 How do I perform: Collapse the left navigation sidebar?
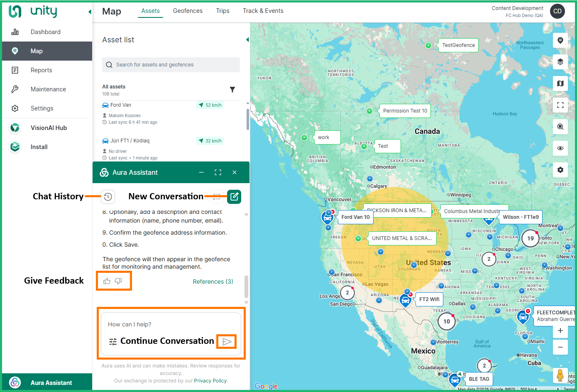(90, 12)
